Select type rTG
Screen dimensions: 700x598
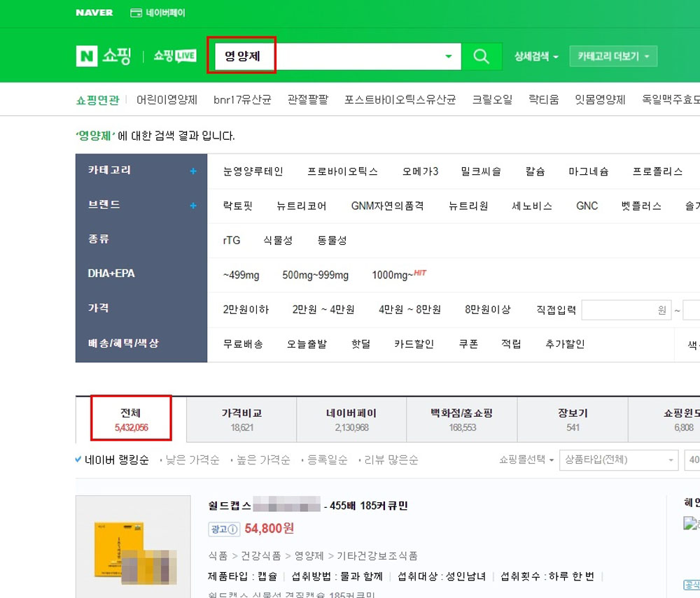[x=231, y=241]
